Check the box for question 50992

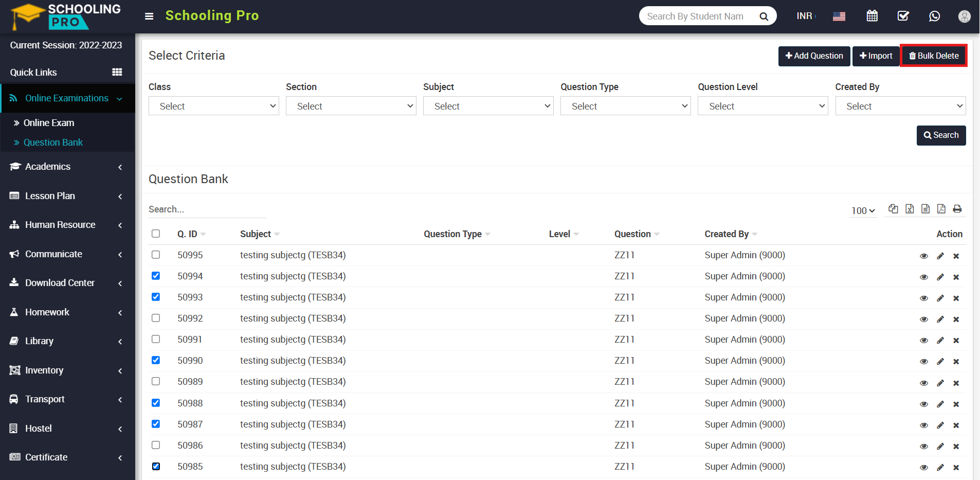[156, 318]
